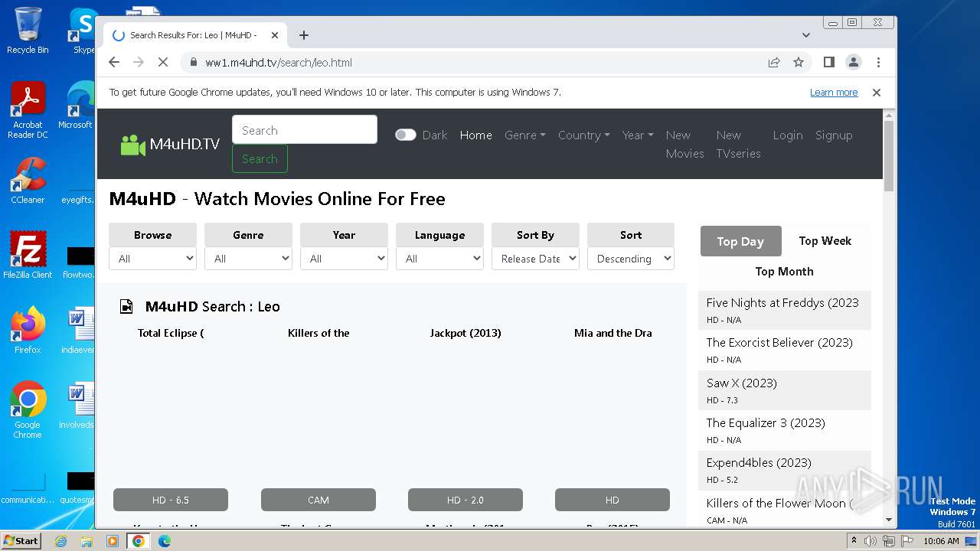Viewport: 980px width, 551px height.
Task: Click taskbar clock showing 10:06 AM
Action: coord(941,541)
